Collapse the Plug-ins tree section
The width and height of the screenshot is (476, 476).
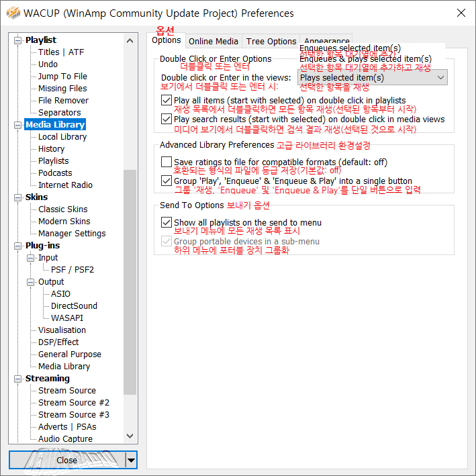point(18,246)
